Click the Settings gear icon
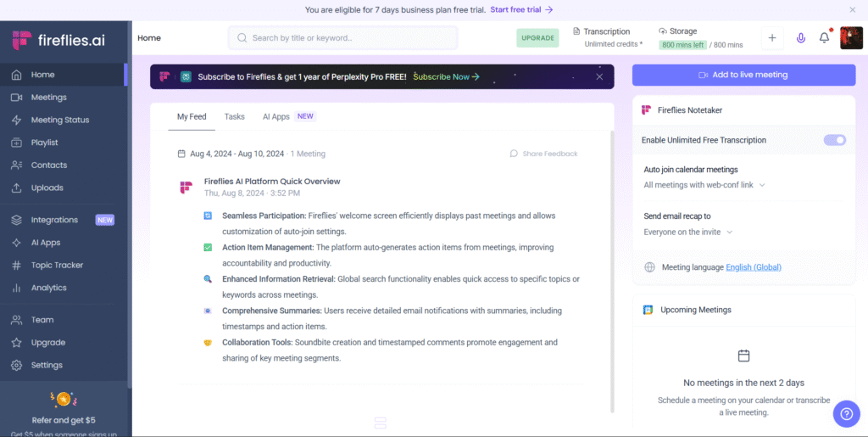The image size is (868, 437). (x=17, y=366)
